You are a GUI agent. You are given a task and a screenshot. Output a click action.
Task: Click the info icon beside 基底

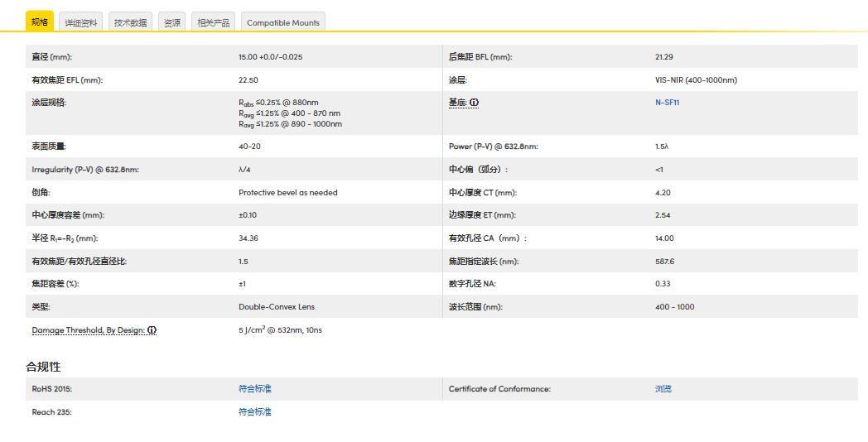(x=475, y=103)
